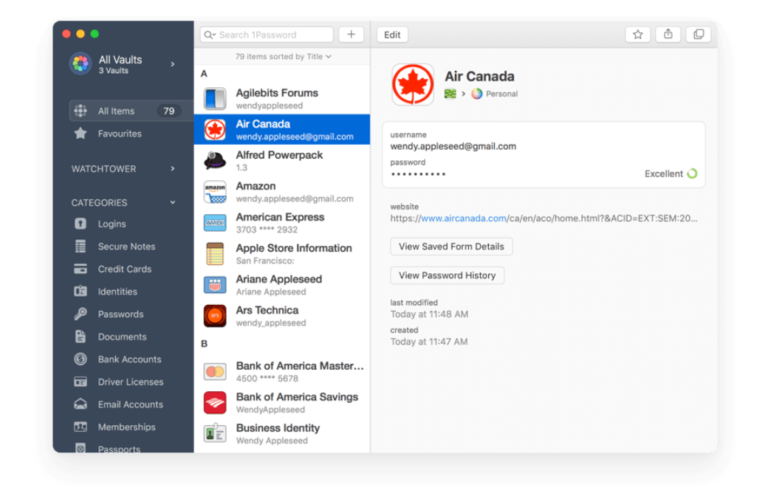This screenshot has width=768, height=496.
Task: Click the large Air Canada logo
Action: pyautogui.click(x=412, y=84)
